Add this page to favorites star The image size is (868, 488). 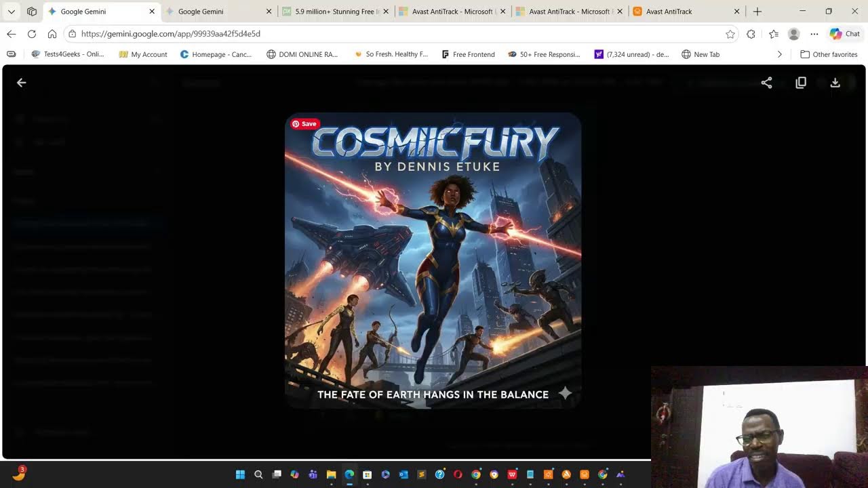pyautogui.click(x=730, y=34)
